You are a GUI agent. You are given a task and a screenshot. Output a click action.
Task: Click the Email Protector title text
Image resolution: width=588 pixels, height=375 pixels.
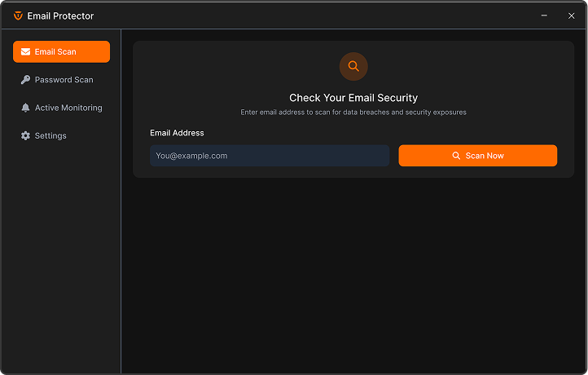point(60,15)
